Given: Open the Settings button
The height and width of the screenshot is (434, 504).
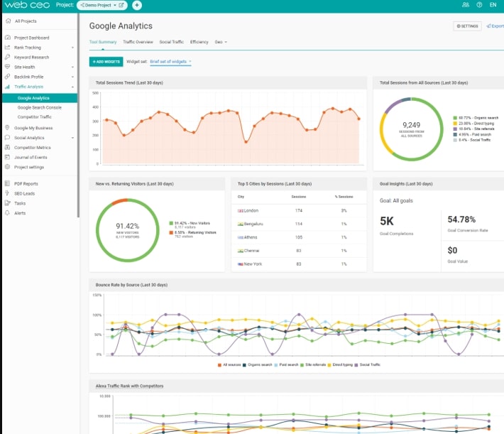Looking at the screenshot, I should pyautogui.click(x=467, y=26).
